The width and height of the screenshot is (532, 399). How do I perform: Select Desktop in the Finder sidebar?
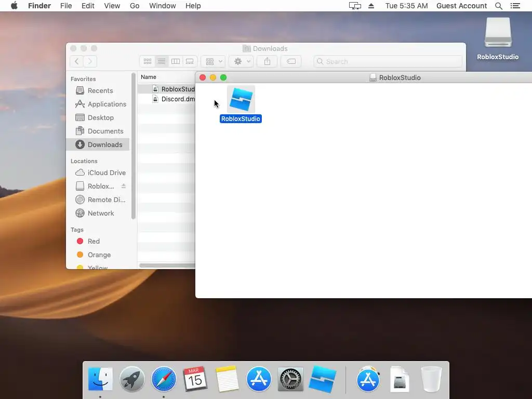pos(98,118)
